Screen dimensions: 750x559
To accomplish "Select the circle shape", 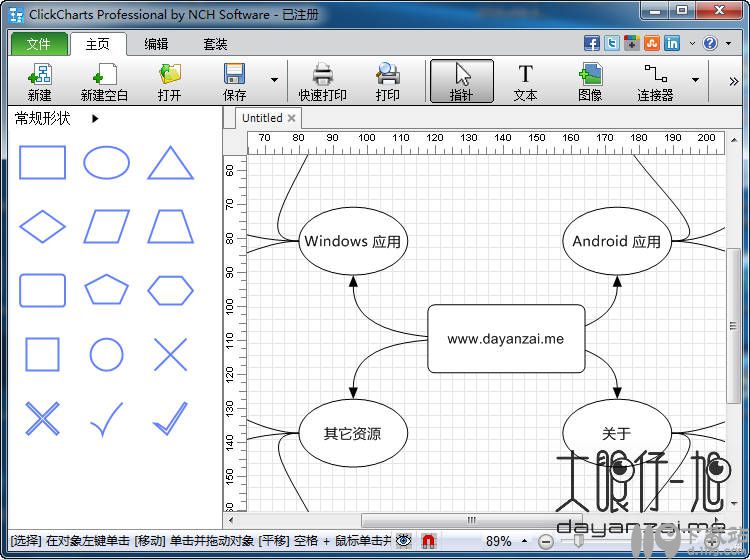I will pos(106,354).
